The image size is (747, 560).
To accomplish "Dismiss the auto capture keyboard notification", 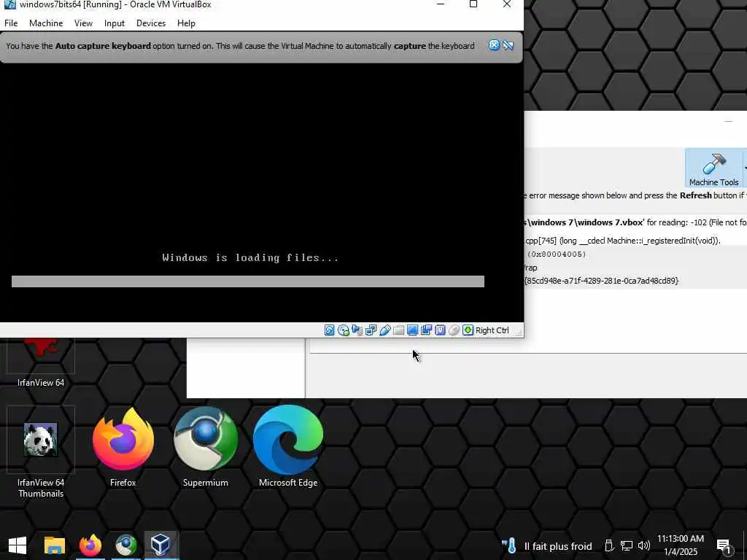I will (494, 45).
